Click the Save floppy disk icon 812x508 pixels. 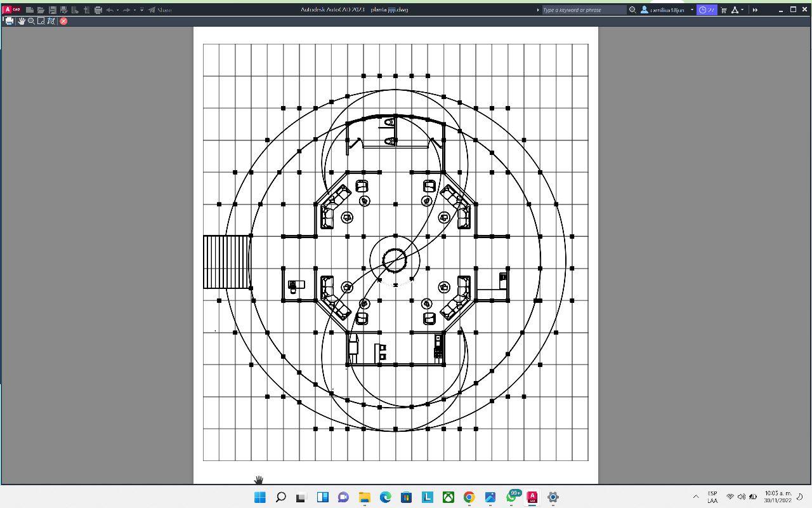(x=53, y=10)
